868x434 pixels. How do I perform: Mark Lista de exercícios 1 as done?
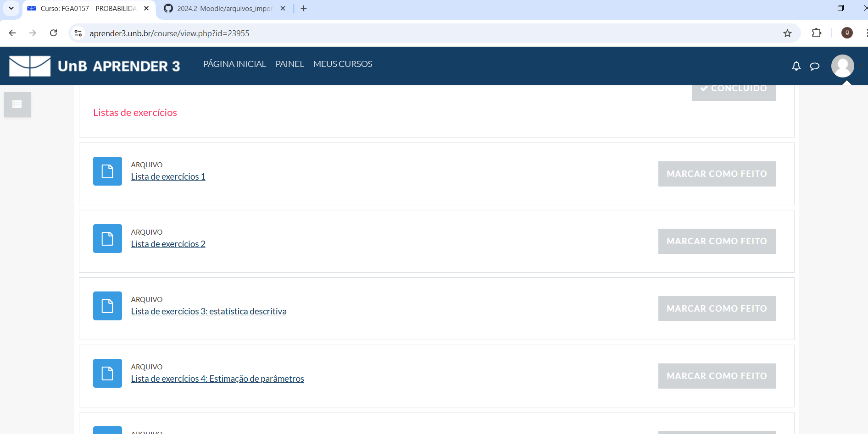[x=717, y=174]
